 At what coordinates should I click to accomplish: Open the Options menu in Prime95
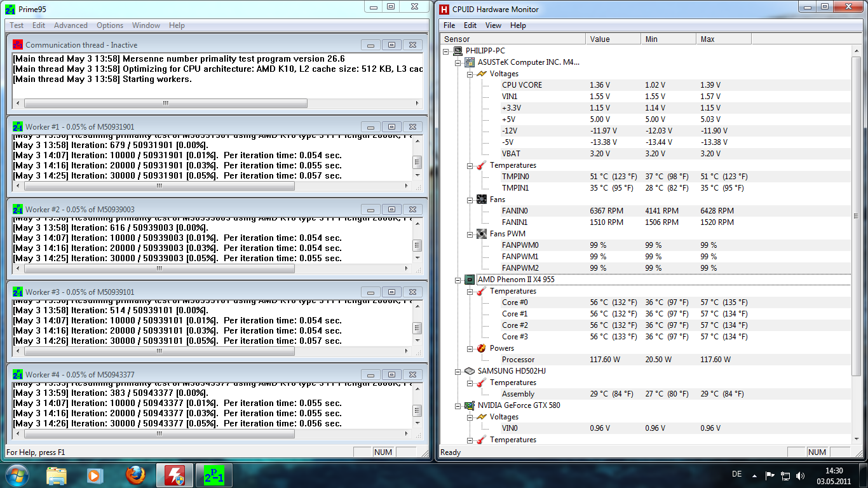110,25
